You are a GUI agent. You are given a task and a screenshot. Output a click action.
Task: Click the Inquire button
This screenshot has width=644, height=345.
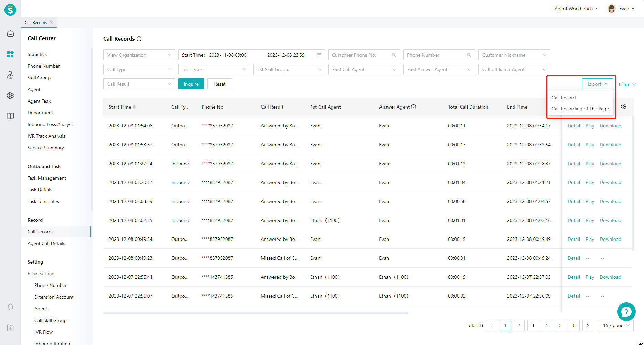191,84
